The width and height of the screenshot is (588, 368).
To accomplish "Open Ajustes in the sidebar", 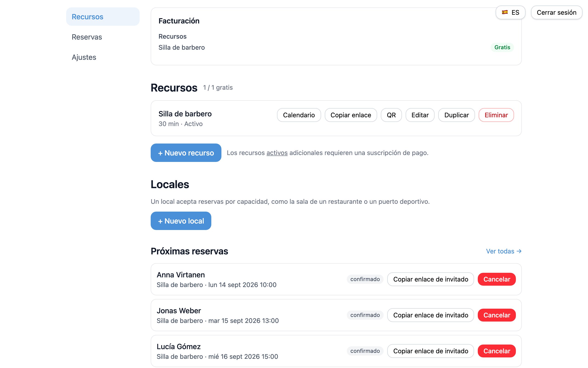I will point(103,57).
